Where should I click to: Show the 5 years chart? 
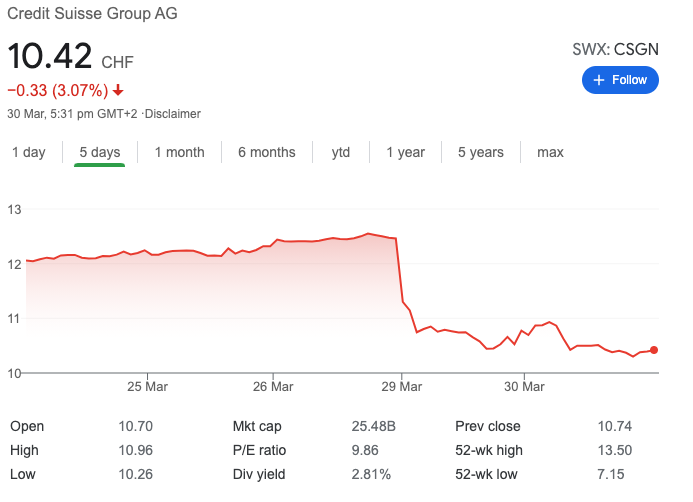click(481, 152)
